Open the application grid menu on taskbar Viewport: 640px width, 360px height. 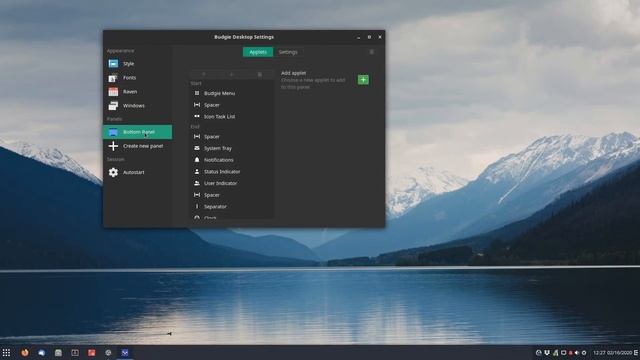pyautogui.click(x=7, y=353)
